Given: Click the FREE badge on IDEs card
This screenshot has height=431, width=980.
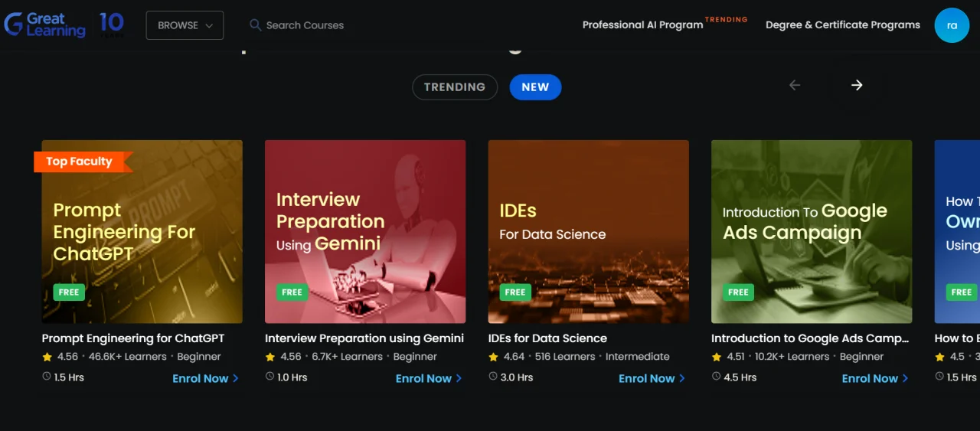Looking at the screenshot, I should (515, 292).
